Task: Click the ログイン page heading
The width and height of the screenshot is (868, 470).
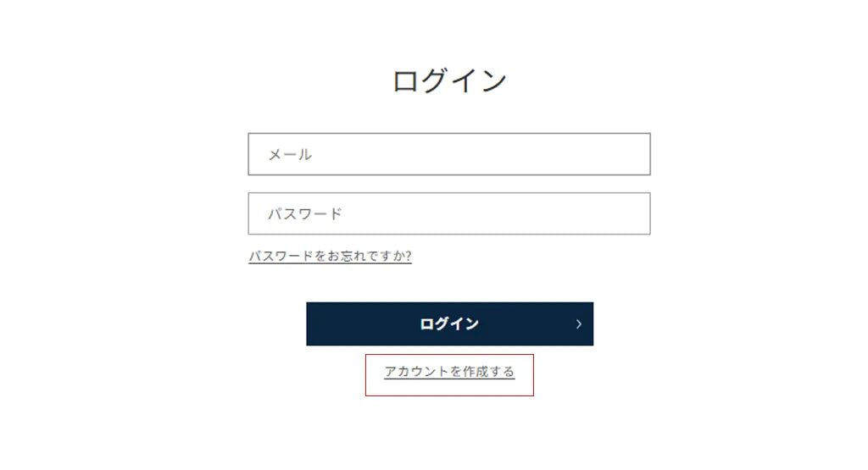Action: click(x=448, y=80)
